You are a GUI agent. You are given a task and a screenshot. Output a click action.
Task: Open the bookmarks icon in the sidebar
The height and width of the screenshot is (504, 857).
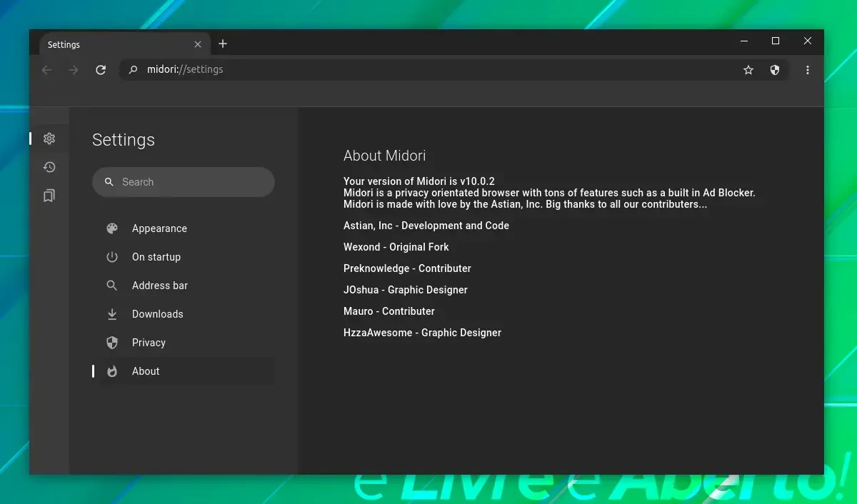(x=49, y=196)
